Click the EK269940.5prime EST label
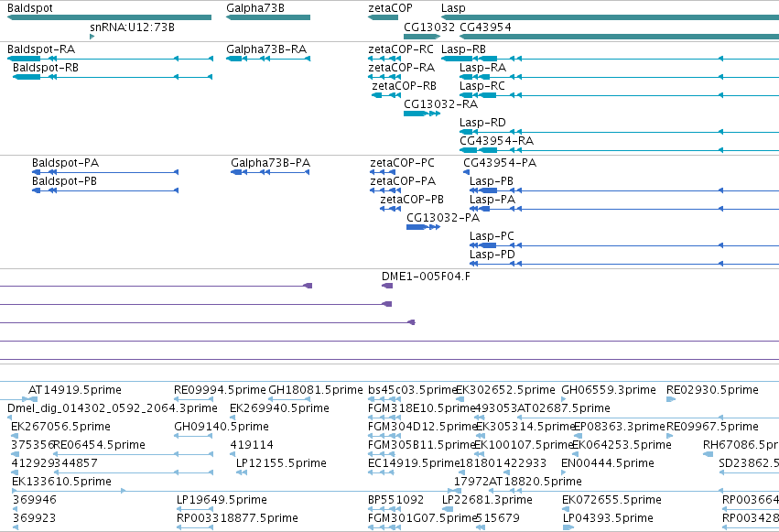The height and width of the screenshot is (532, 779). pyautogui.click(x=279, y=408)
